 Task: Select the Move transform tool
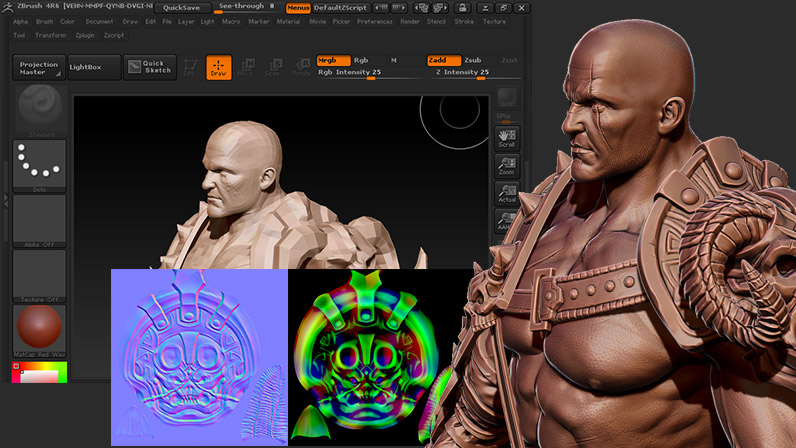pos(246,68)
